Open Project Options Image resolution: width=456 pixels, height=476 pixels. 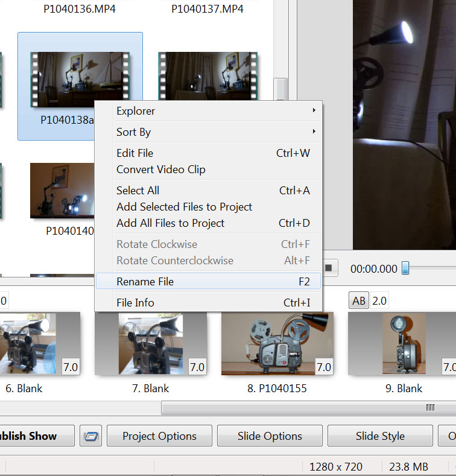pos(159,436)
